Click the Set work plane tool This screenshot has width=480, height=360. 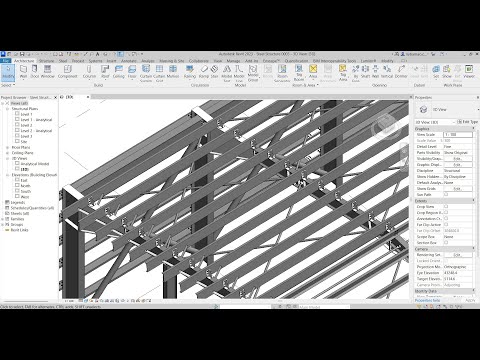(436, 72)
